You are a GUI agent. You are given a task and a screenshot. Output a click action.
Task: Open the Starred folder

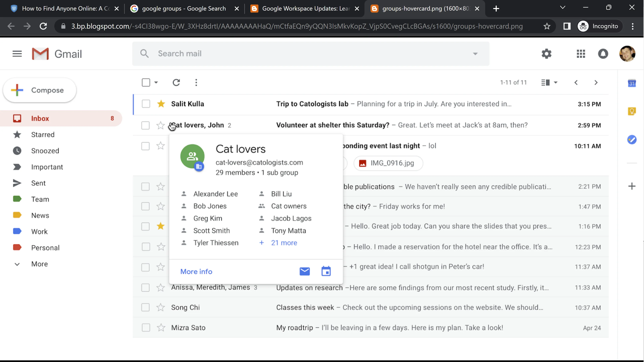[43, 135]
